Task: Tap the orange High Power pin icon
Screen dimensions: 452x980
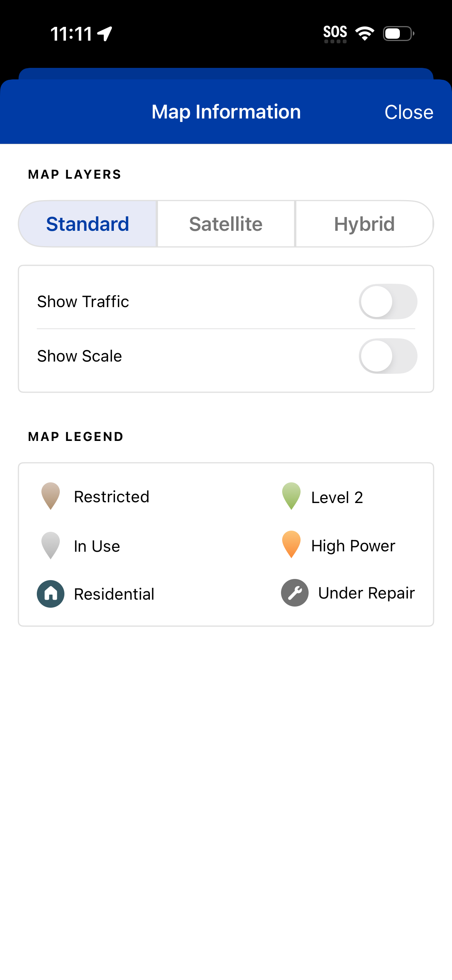Action: click(291, 544)
